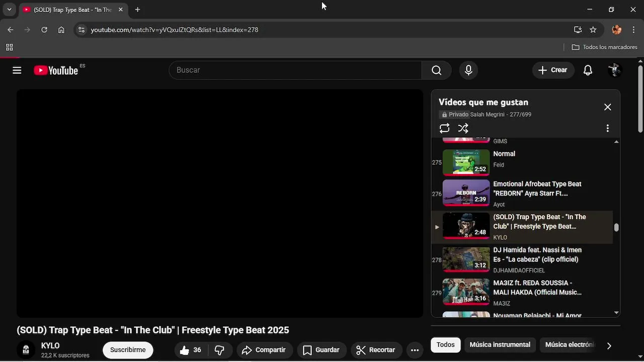Viewport: 644px width, 362px height.
Task: Like the video with thumbs up
Action: (x=191, y=350)
